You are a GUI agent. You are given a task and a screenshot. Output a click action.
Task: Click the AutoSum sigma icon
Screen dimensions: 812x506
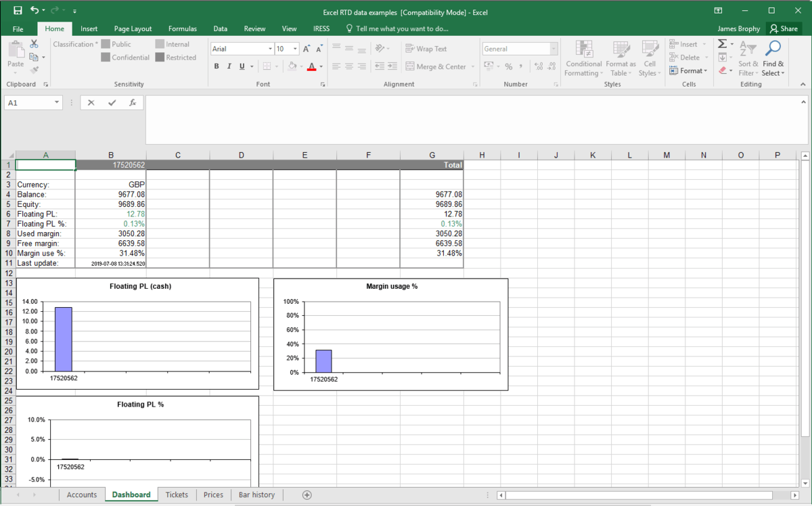pyautogui.click(x=722, y=44)
